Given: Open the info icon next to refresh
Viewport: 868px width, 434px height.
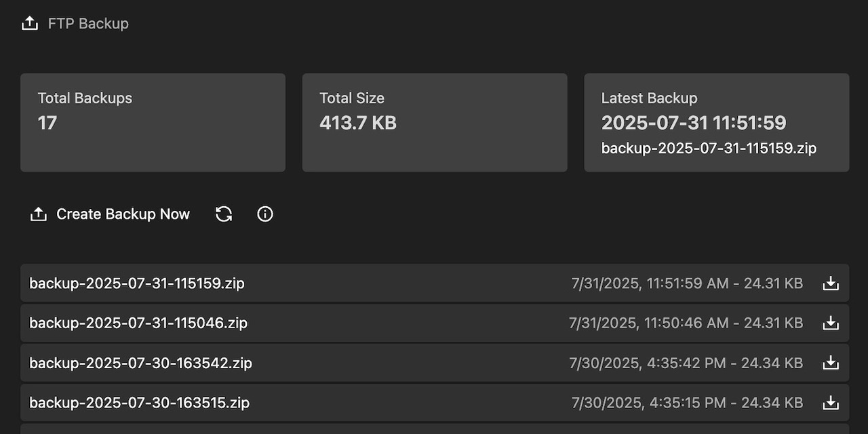Looking at the screenshot, I should click(x=264, y=214).
